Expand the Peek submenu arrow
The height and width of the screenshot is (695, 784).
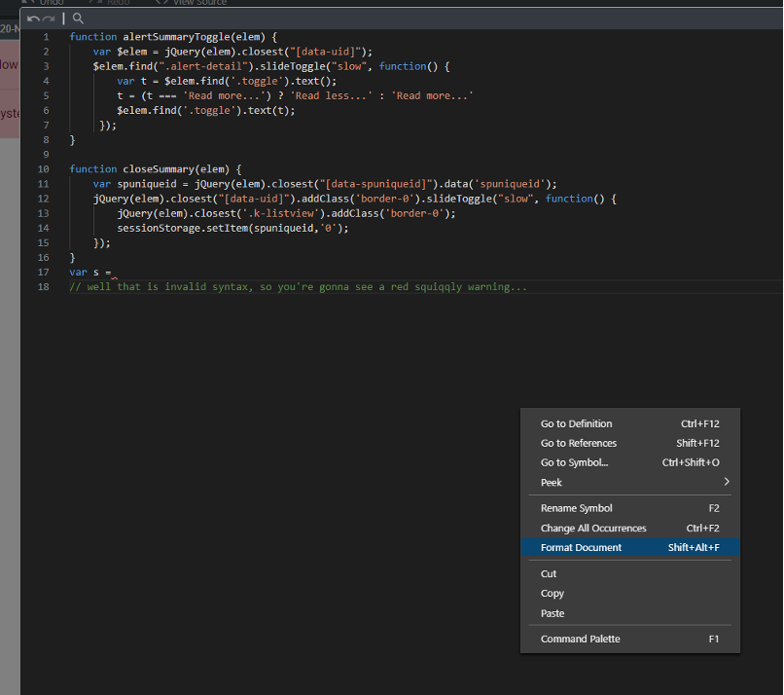pyautogui.click(x=726, y=482)
